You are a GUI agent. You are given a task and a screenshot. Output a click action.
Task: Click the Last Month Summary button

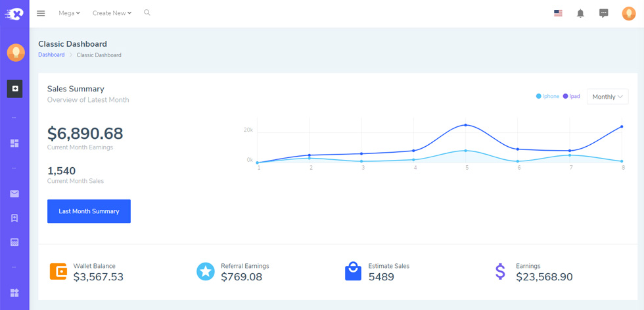tap(89, 211)
